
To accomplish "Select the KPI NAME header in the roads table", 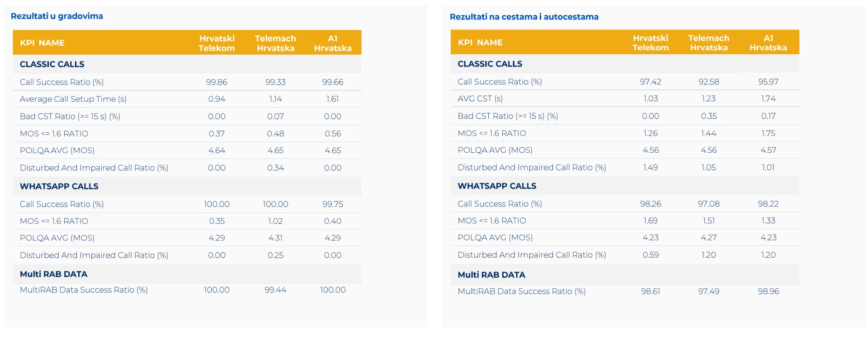I will click(x=480, y=42).
